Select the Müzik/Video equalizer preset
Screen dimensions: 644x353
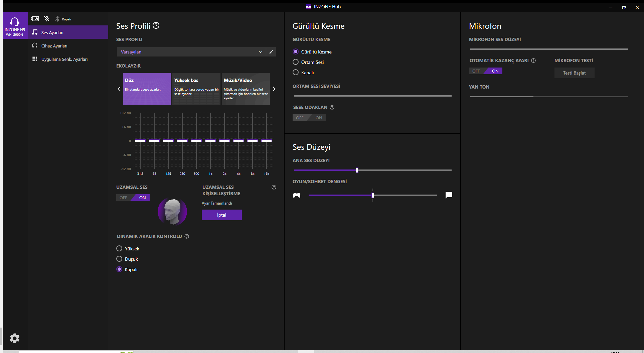pyautogui.click(x=246, y=89)
